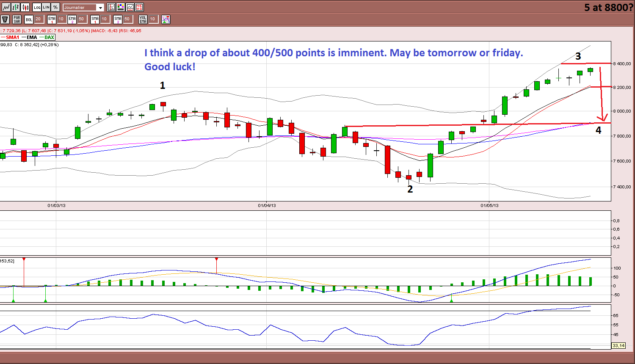This screenshot has height=364, width=635.
Task: Click the 01/03/13 date axis label
Action: point(56,206)
